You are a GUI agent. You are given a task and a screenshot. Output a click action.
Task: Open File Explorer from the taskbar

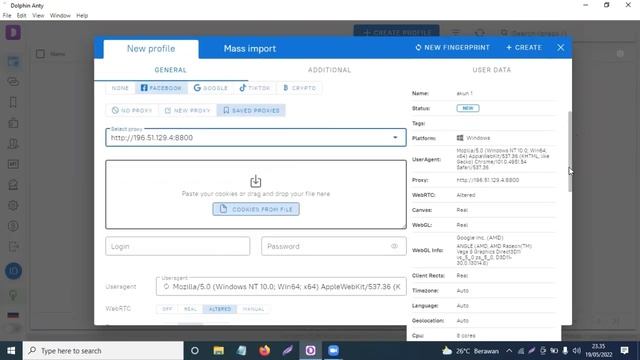coord(218,351)
